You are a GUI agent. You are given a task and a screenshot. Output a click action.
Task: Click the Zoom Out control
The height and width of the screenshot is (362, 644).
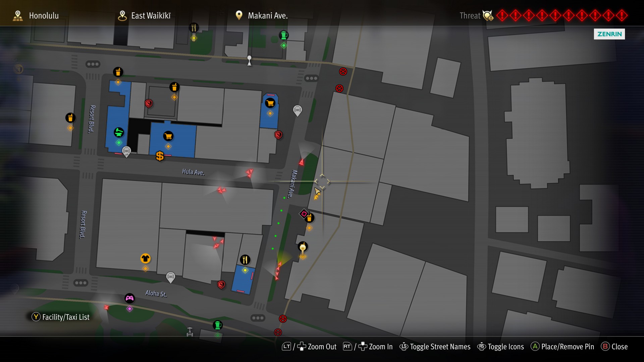pyautogui.click(x=309, y=347)
